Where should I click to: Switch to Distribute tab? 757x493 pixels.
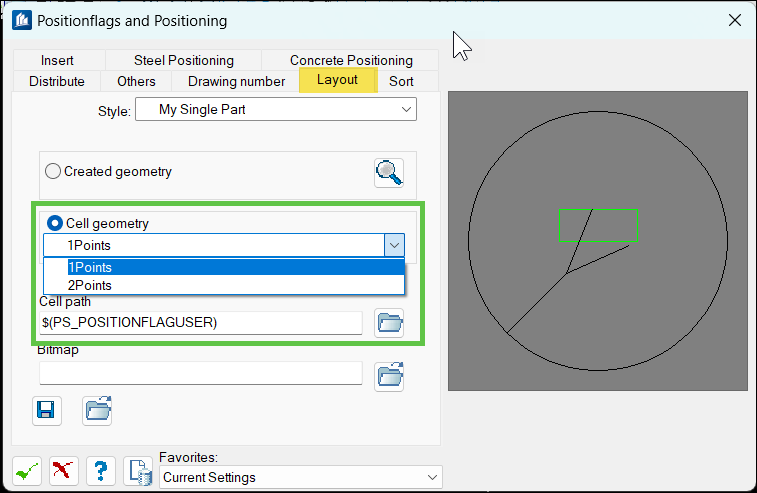pos(56,81)
